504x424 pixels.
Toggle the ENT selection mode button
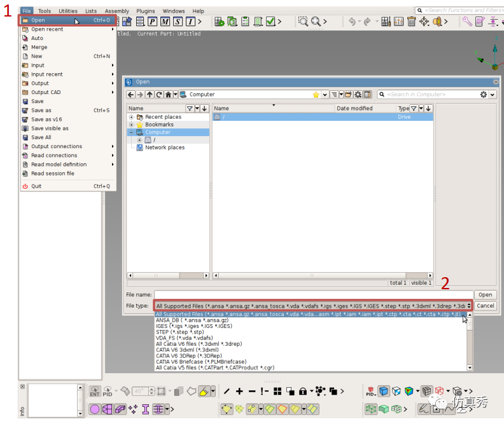(94, 391)
